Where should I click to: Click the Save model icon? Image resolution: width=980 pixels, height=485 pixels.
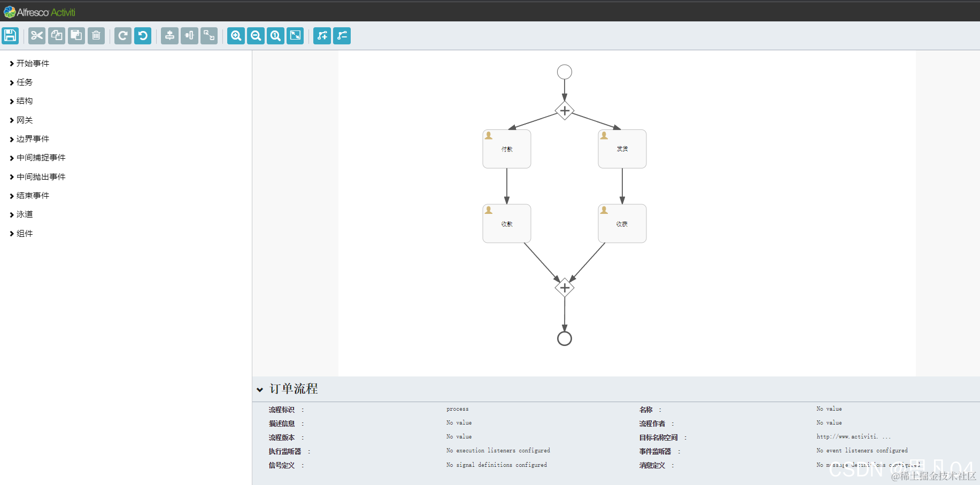tap(10, 36)
